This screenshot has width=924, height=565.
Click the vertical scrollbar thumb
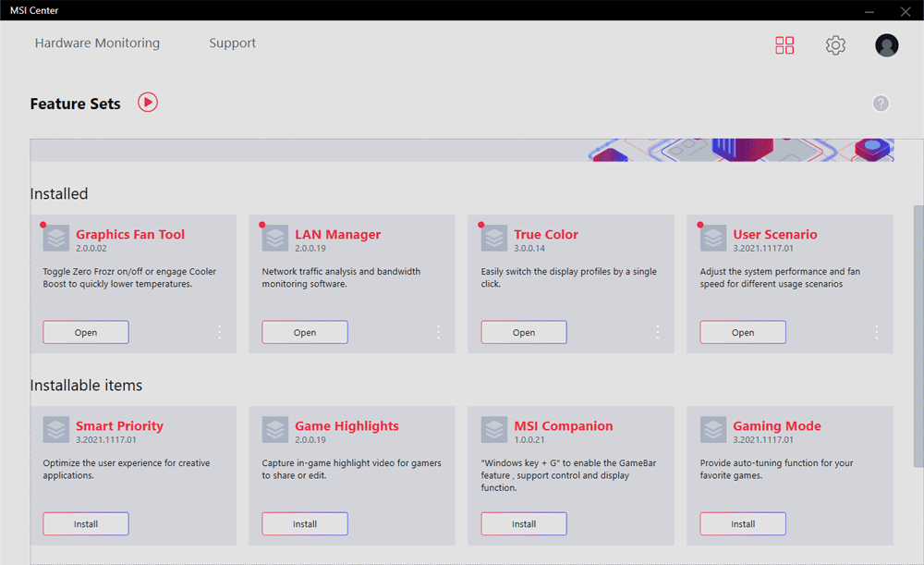coord(918,337)
